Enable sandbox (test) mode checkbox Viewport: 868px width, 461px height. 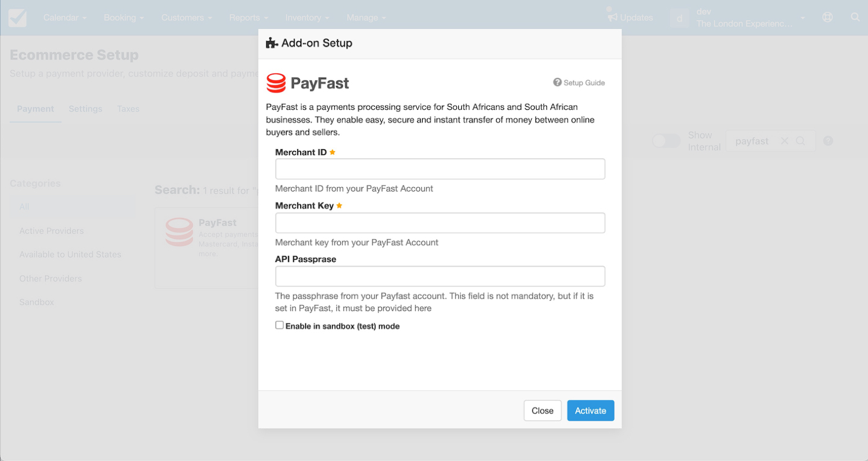click(279, 325)
